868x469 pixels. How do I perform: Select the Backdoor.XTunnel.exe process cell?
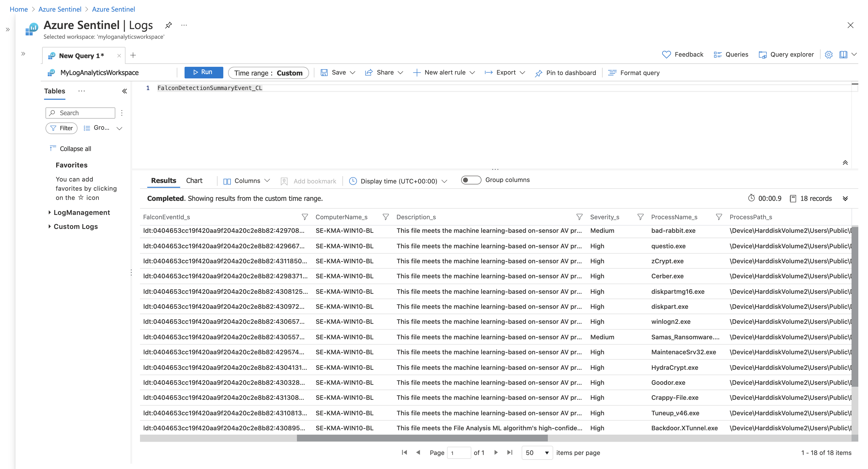[x=684, y=428]
